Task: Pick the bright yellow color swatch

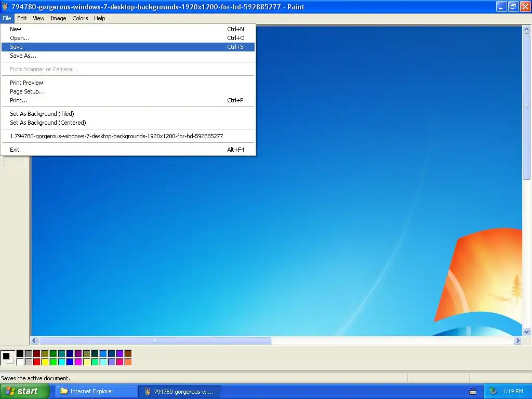Action: click(x=45, y=362)
